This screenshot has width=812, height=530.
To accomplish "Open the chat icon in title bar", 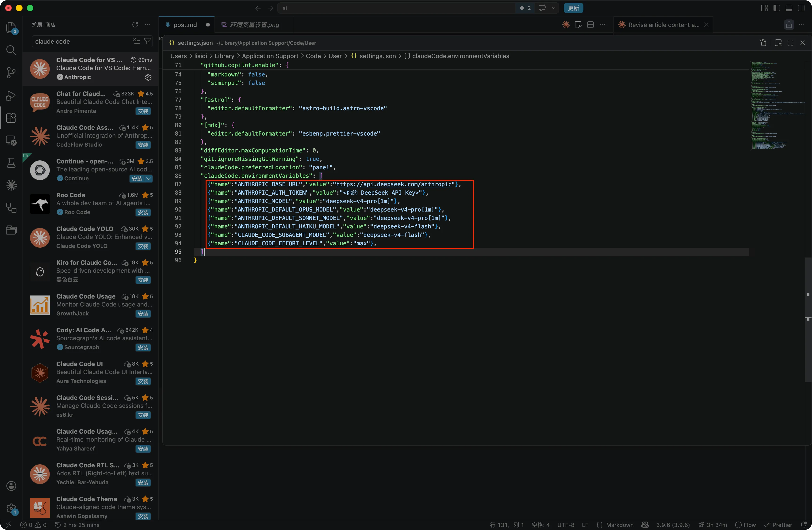I will tap(542, 8).
